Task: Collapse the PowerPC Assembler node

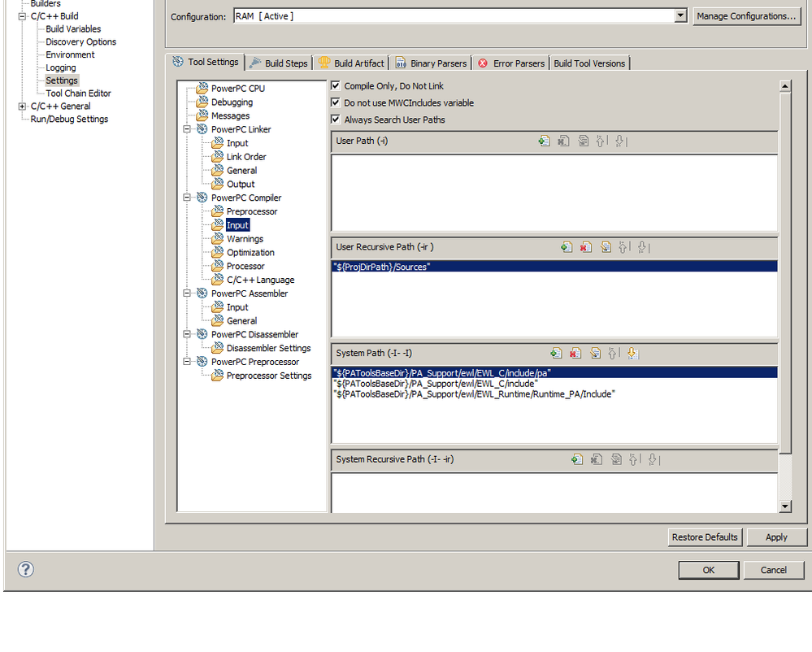Action: click(187, 293)
